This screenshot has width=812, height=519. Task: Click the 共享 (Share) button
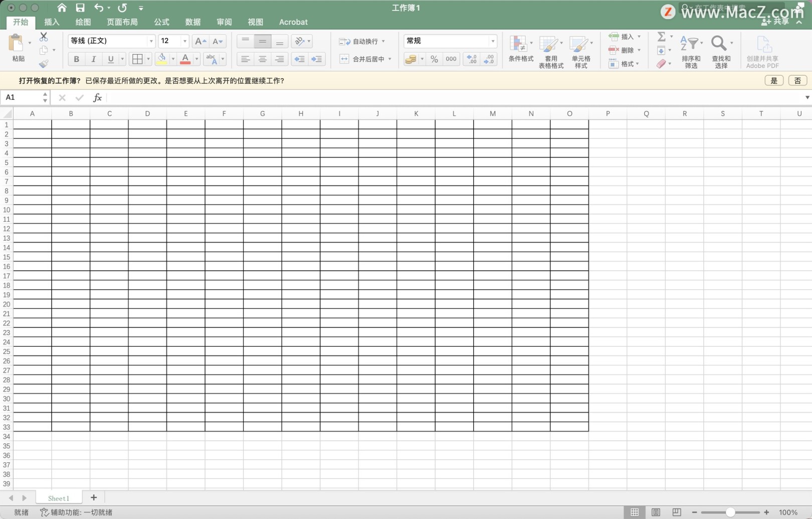coord(775,22)
